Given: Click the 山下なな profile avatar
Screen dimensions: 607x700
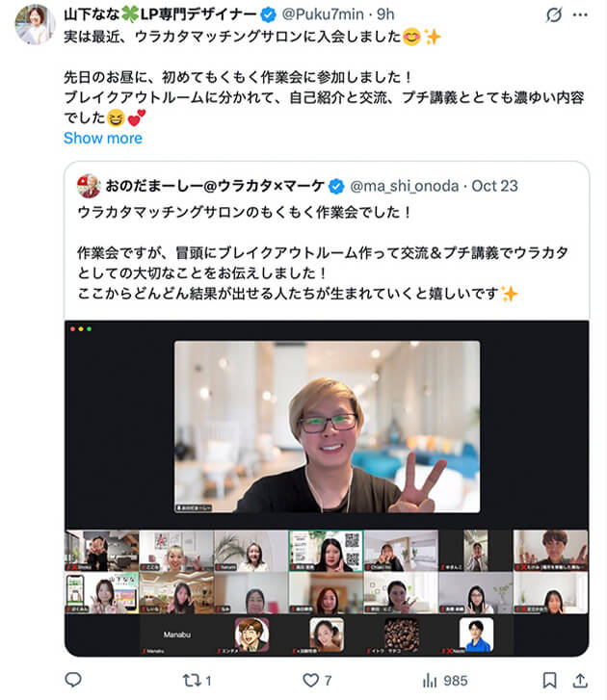Looking at the screenshot, I should [x=35, y=25].
